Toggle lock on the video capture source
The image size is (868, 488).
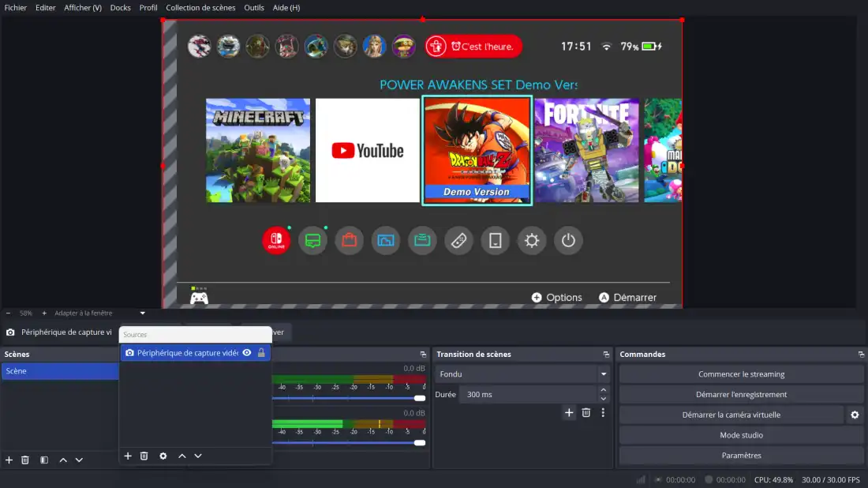click(261, 353)
